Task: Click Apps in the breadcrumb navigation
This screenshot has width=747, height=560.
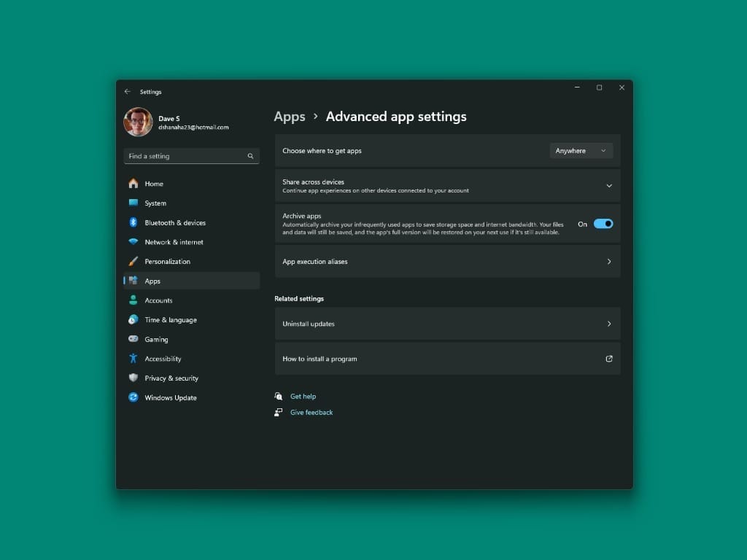Action: pyautogui.click(x=289, y=117)
